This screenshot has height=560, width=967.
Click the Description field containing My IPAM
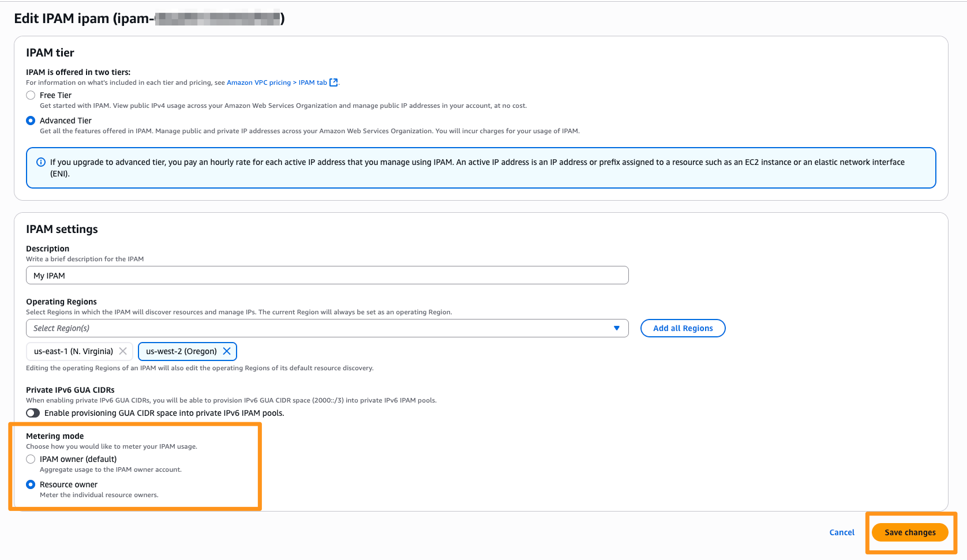[x=327, y=275]
